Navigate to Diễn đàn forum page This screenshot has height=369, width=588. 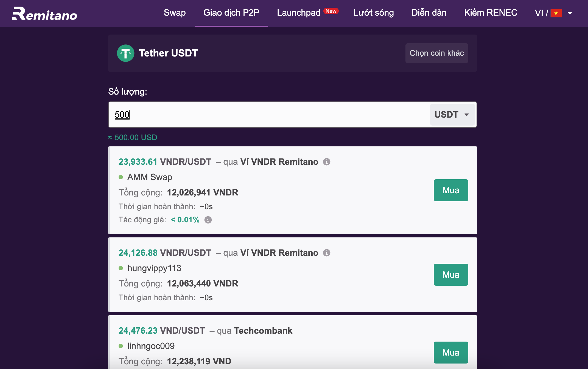[x=429, y=13]
